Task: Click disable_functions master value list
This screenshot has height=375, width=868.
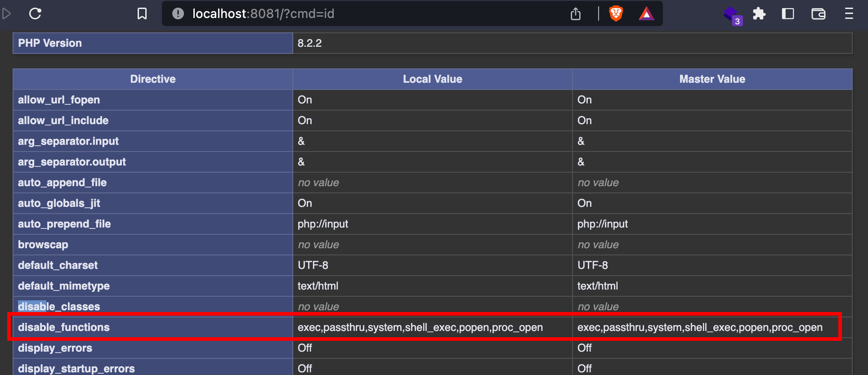Action: click(700, 327)
